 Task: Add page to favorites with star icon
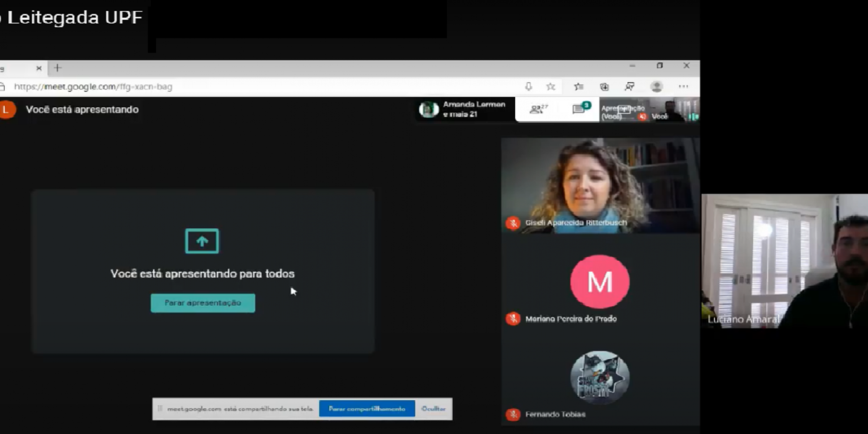point(551,87)
